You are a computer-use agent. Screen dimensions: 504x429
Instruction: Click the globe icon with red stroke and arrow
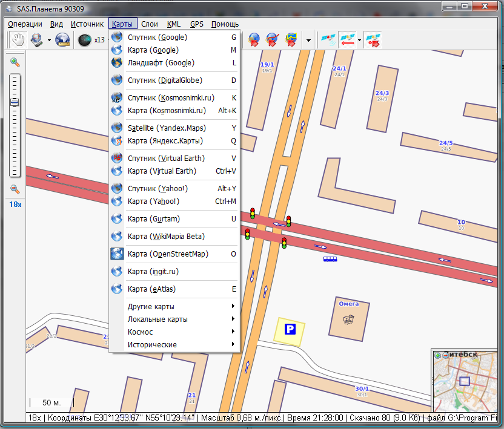click(273, 40)
